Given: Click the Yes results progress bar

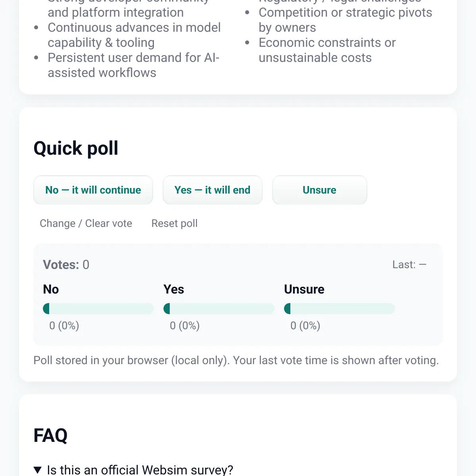Looking at the screenshot, I should click(x=219, y=309).
